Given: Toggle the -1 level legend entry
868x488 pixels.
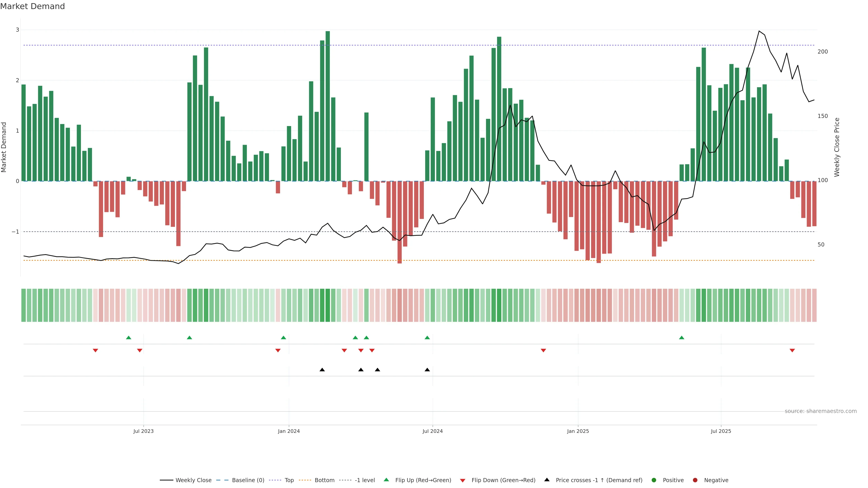Looking at the screenshot, I should pos(365,480).
